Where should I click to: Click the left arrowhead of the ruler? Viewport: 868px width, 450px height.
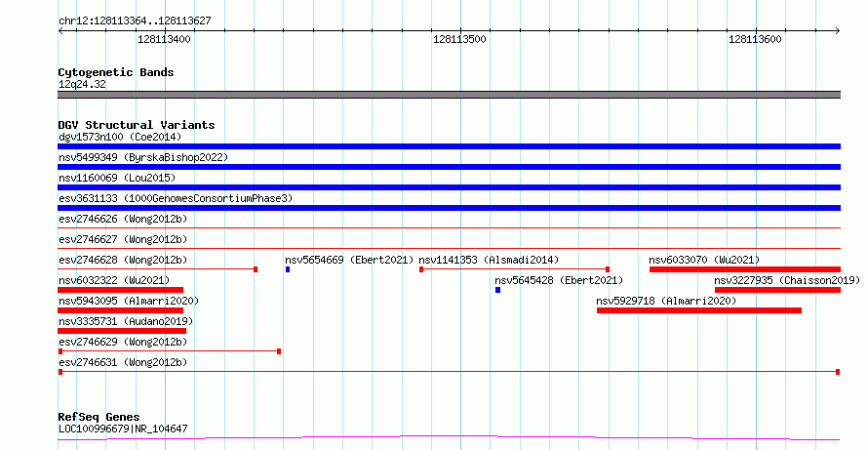(x=60, y=31)
